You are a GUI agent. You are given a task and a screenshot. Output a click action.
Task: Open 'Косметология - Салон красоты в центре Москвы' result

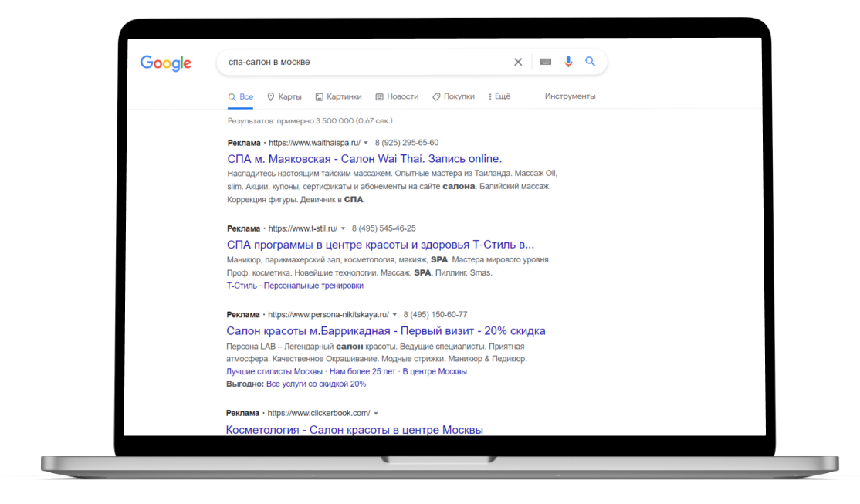click(354, 429)
